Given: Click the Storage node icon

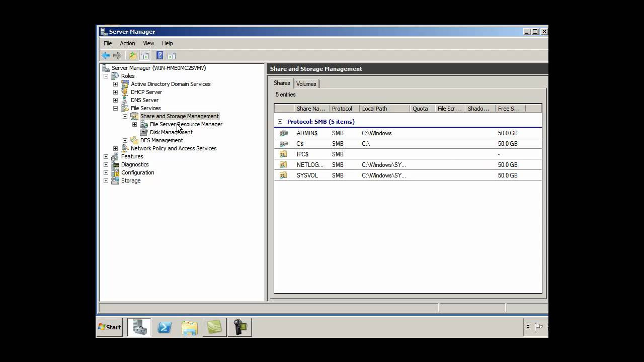Looking at the screenshot, I should click(115, 180).
